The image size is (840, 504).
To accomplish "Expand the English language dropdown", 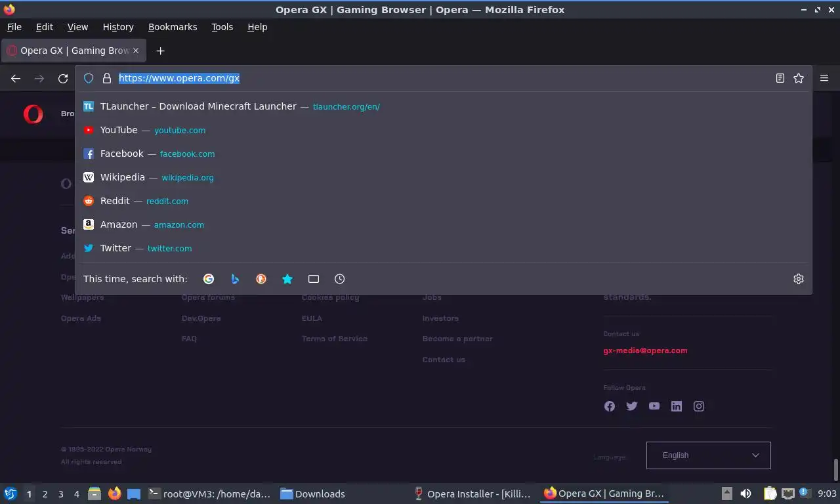I will pyautogui.click(x=708, y=455).
